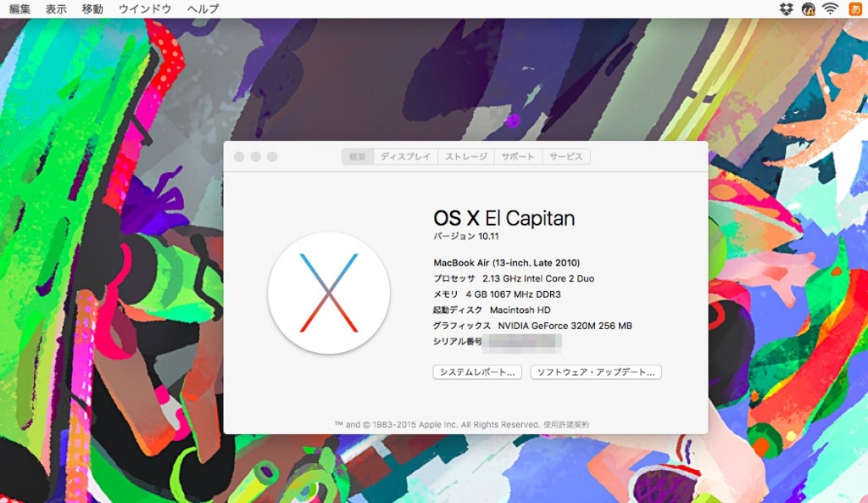Image resolution: width=868 pixels, height=503 pixels.
Task: Open the ヘルプ menu
Action: tap(203, 8)
